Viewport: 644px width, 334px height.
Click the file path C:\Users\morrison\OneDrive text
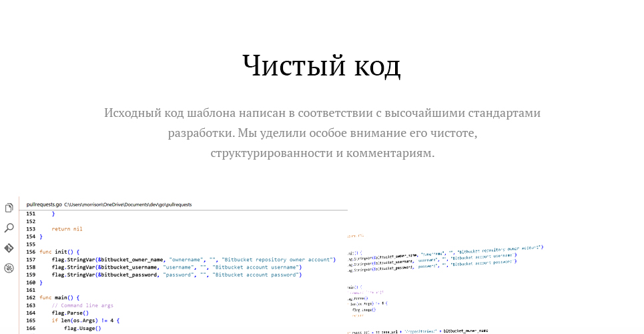point(127,204)
